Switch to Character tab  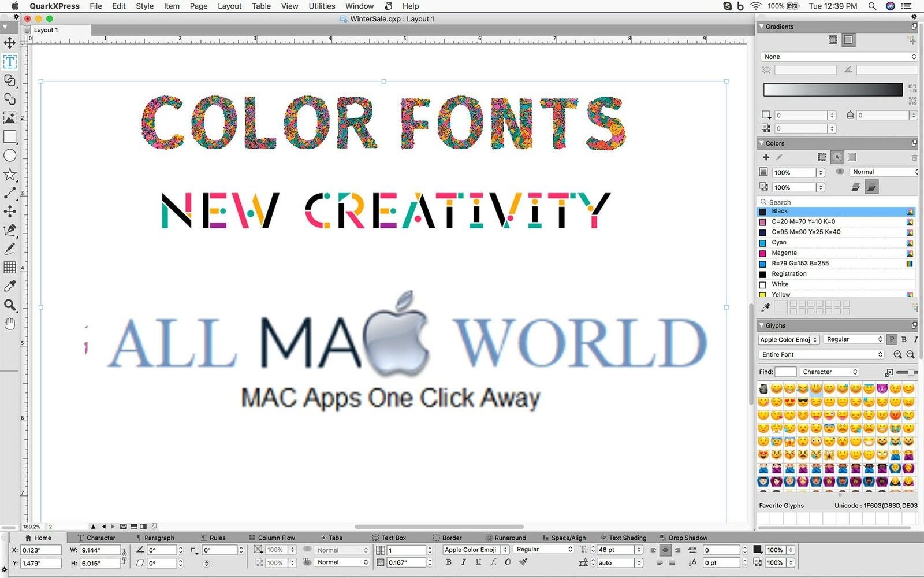[x=96, y=538]
